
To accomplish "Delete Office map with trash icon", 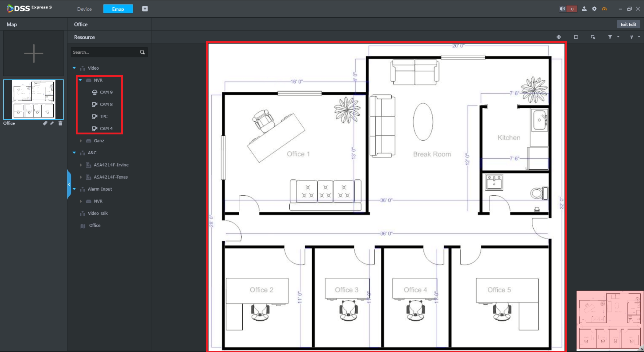I will 60,123.
